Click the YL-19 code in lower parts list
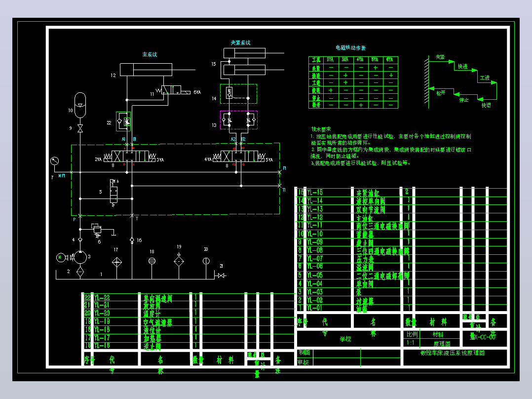 coord(102,321)
